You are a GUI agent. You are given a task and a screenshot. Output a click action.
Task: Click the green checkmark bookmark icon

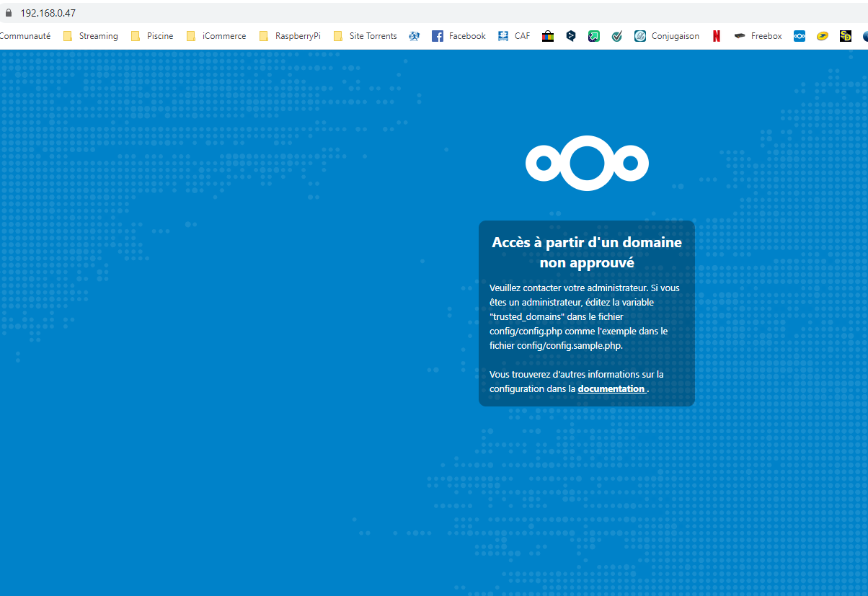(x=616, y=36)
